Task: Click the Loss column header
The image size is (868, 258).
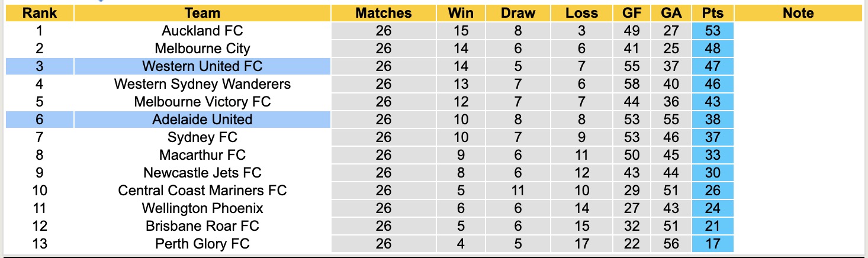Action: click(x=581, y=13)
